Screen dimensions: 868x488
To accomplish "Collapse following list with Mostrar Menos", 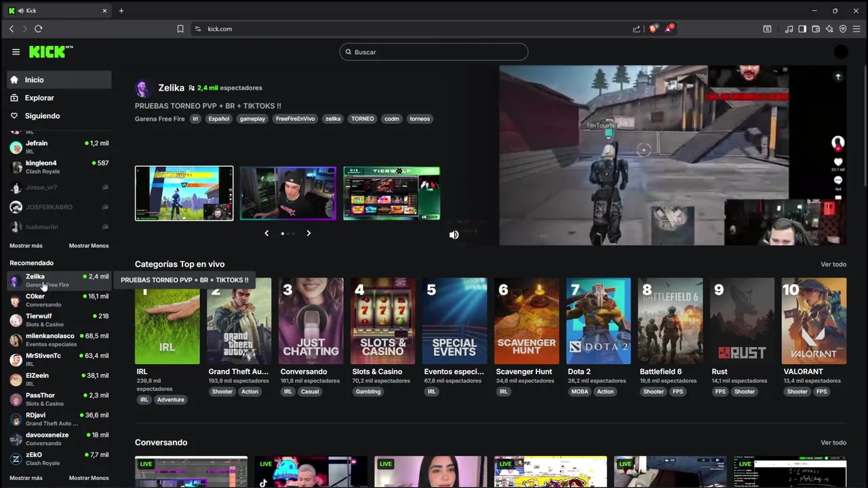I will point(89,245).
